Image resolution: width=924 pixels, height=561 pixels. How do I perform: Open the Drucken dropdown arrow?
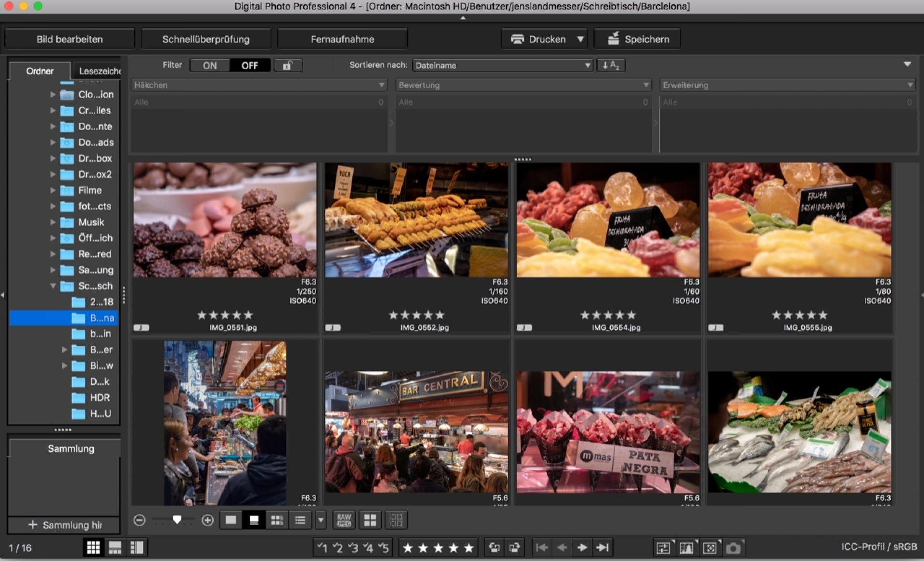(x=580, y=39)
